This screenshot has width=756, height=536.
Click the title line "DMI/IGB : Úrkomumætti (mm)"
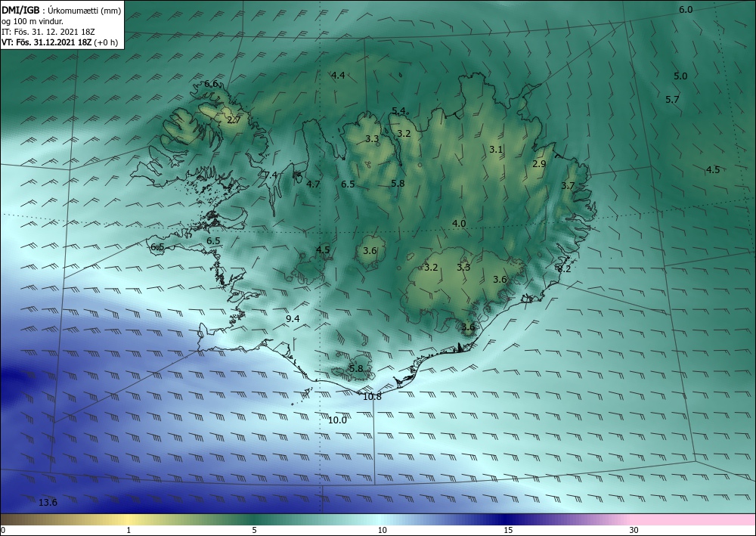(x=61, y=10)
